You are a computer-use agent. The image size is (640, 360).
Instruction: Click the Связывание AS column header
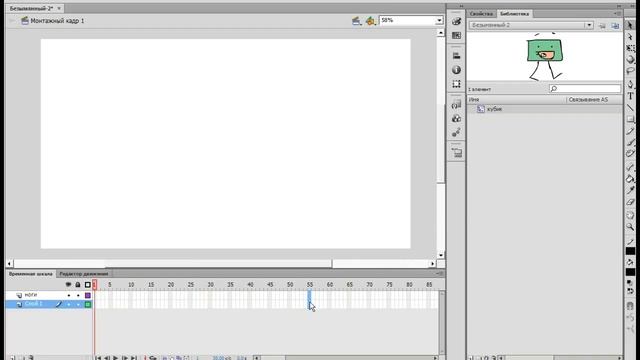pyautogui.click(x=588, y=100)
